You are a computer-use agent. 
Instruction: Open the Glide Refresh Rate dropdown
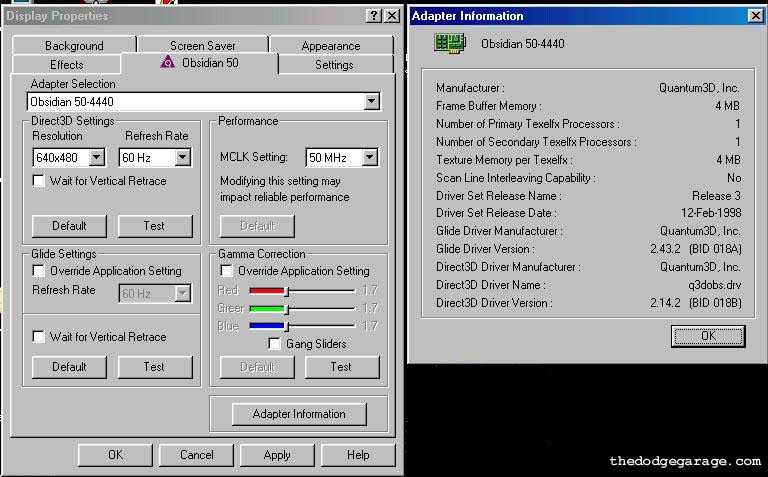tap(183, 293)
